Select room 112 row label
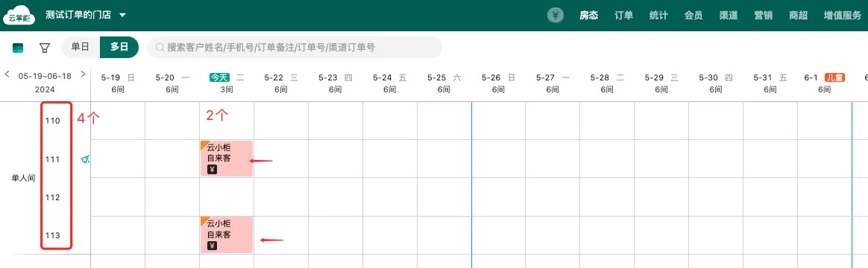The width and height of the screenshot is (868, 268). click(53, 197)
